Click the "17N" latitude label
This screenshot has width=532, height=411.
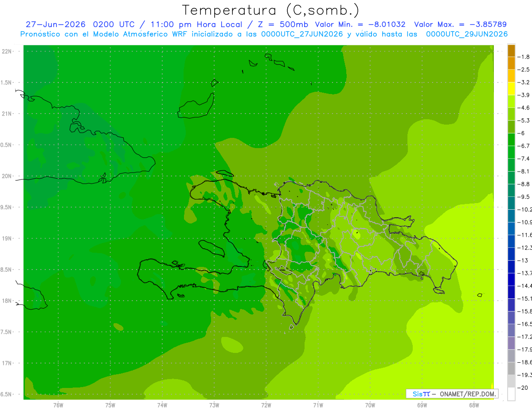[x=7, y=363]
